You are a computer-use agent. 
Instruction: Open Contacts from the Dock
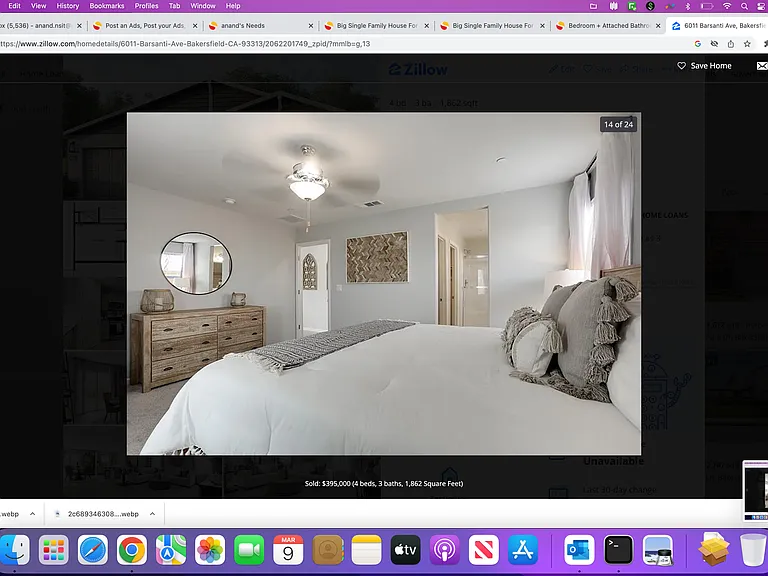pyautogui.click(x=327, y=550)
